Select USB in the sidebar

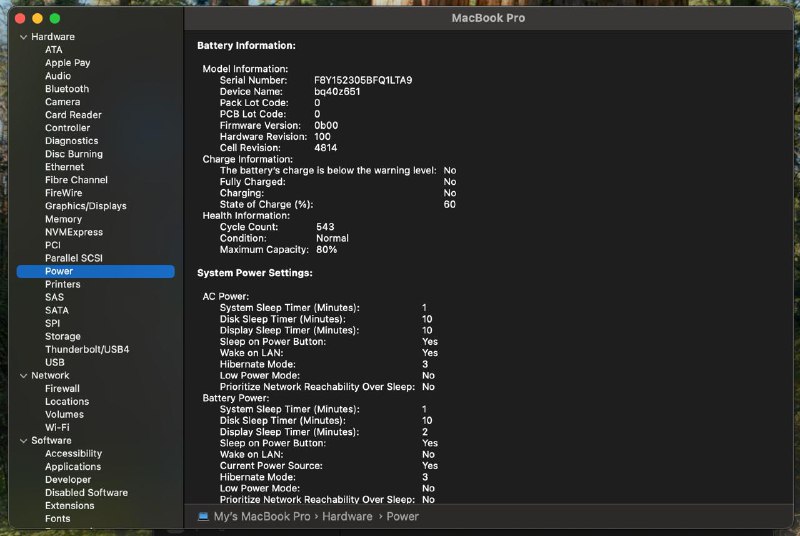[55, 363]
